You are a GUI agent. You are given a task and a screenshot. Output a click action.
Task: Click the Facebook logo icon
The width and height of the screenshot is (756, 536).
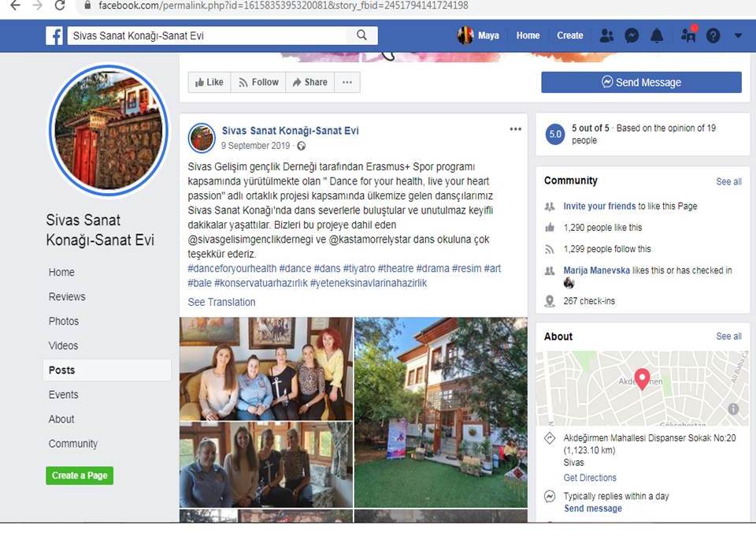point(54,35)
